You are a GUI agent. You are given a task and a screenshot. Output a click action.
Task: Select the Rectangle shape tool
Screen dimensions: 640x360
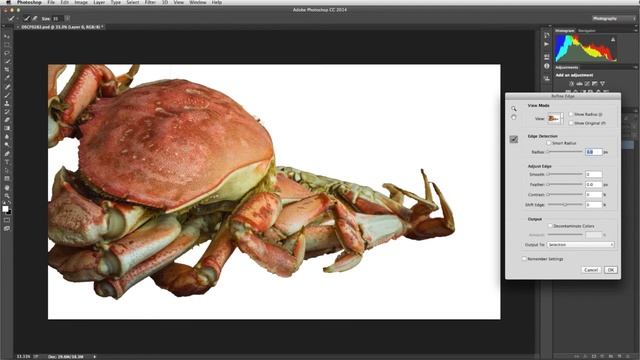pyautogui.click(x=7, y=179)
